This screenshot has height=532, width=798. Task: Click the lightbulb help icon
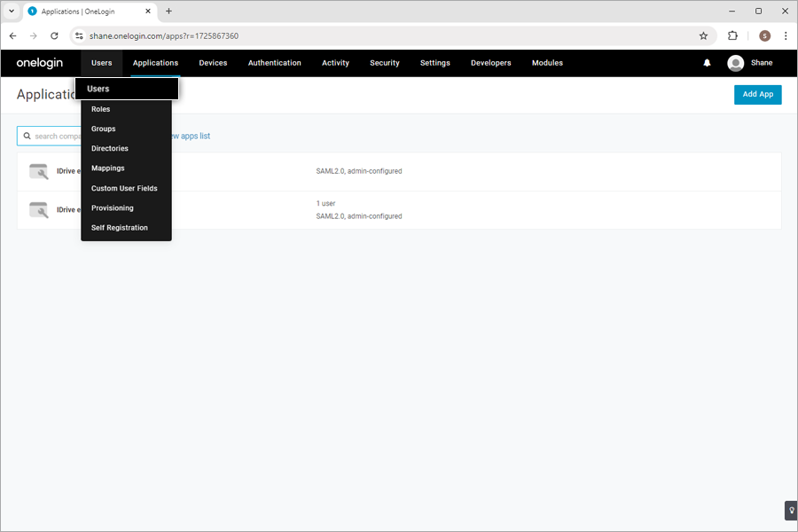pyautogui.click(x=792, y=511)
